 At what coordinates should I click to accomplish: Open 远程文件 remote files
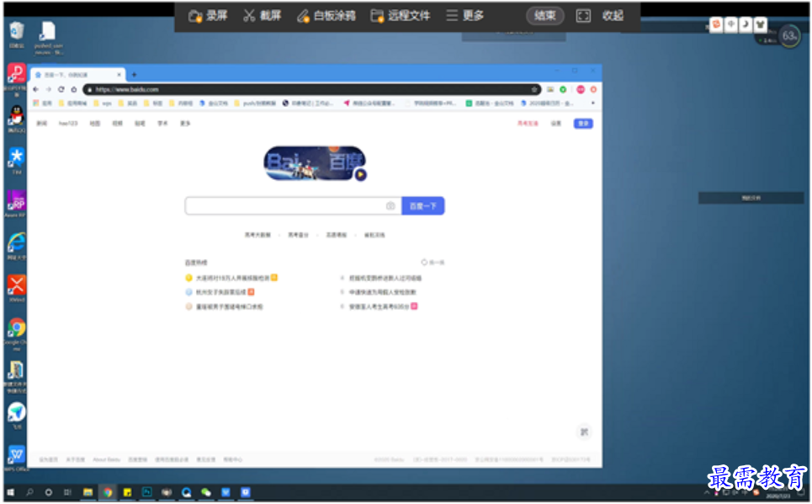click(x=401, y=15)
